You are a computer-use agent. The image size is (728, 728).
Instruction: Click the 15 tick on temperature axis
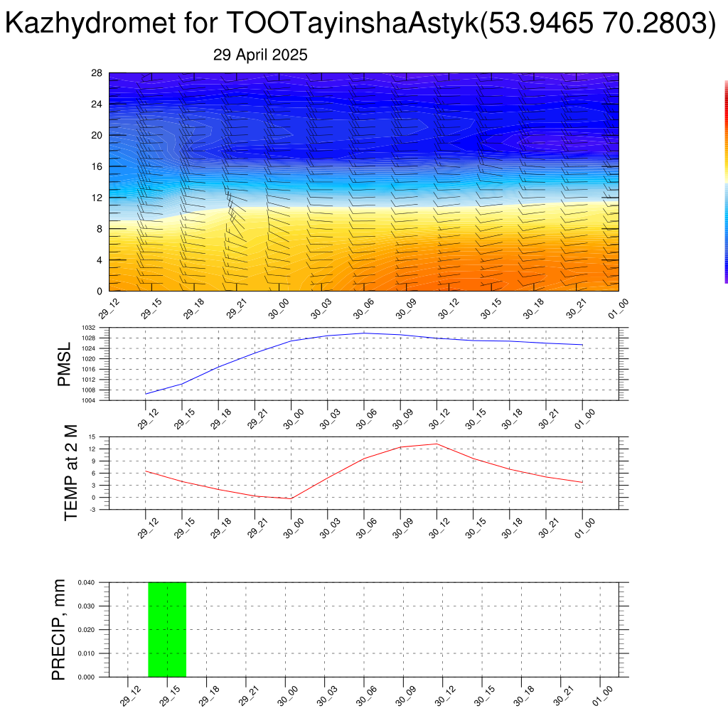click(92, 437)
